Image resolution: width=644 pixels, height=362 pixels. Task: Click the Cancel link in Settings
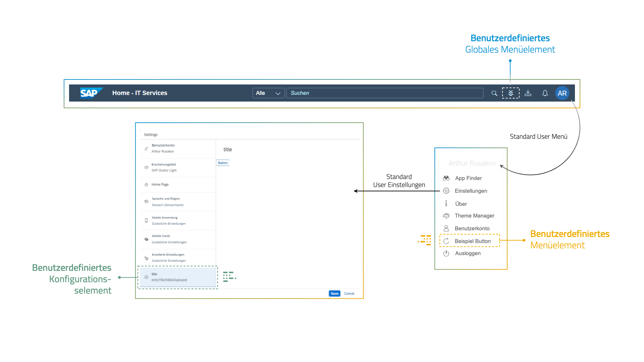coord(349,293)
